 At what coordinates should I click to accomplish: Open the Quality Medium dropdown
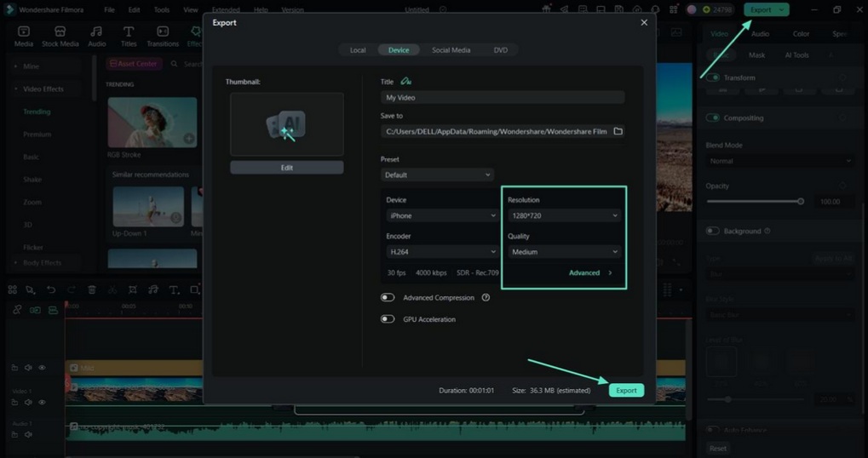coord(564,252)
